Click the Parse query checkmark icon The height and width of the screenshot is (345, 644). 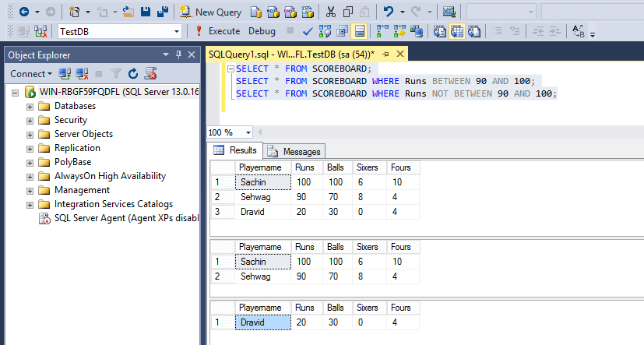tap(308, 31)
